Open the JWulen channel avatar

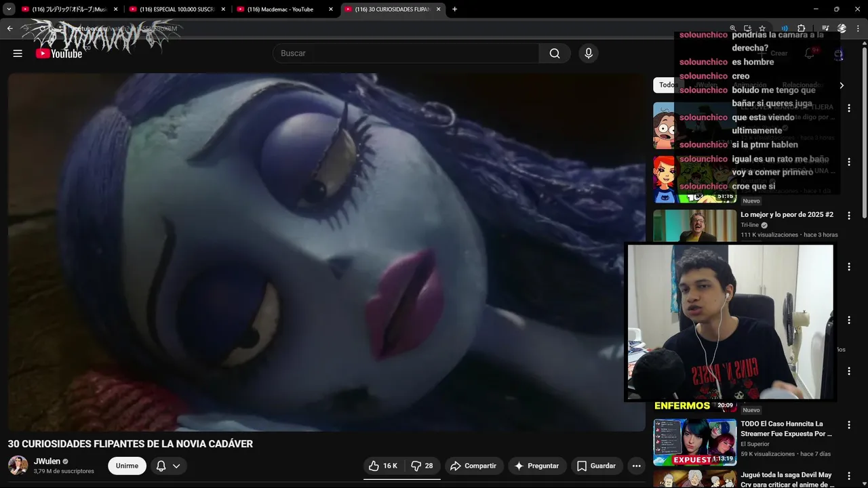coord(18,466)
